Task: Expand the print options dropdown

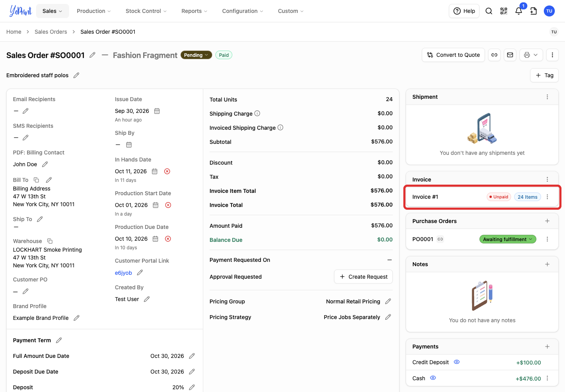Action: pyautogui.click(x=531, y=55)
